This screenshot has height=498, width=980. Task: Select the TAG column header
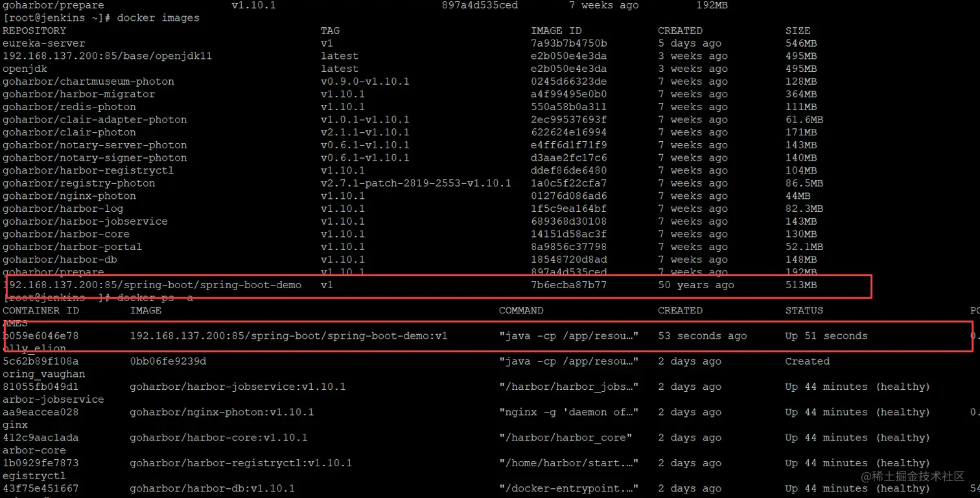(x=330, y=30)
